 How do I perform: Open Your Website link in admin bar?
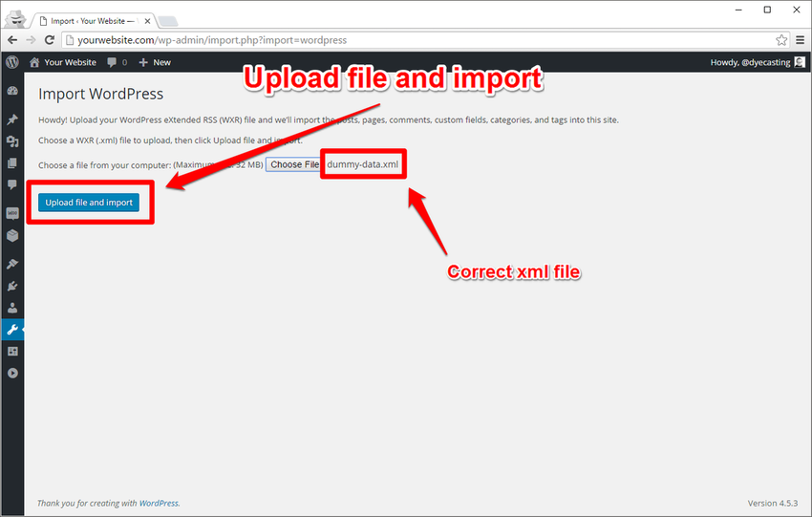pos(63,62)
